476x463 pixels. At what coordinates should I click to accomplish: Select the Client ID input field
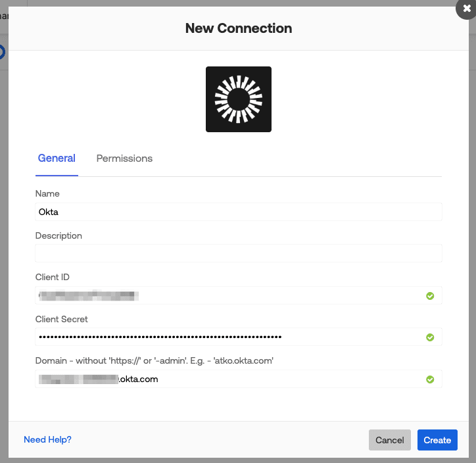(x=230, y=296)
